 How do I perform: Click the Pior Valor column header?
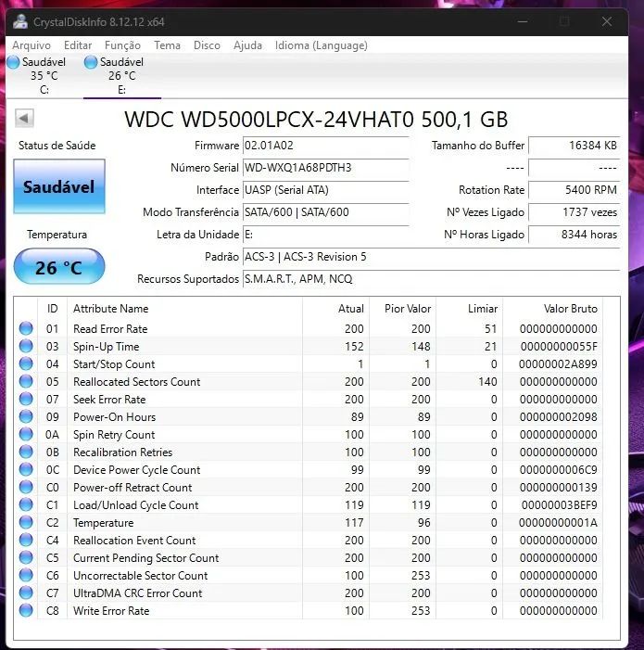(402, 309)
